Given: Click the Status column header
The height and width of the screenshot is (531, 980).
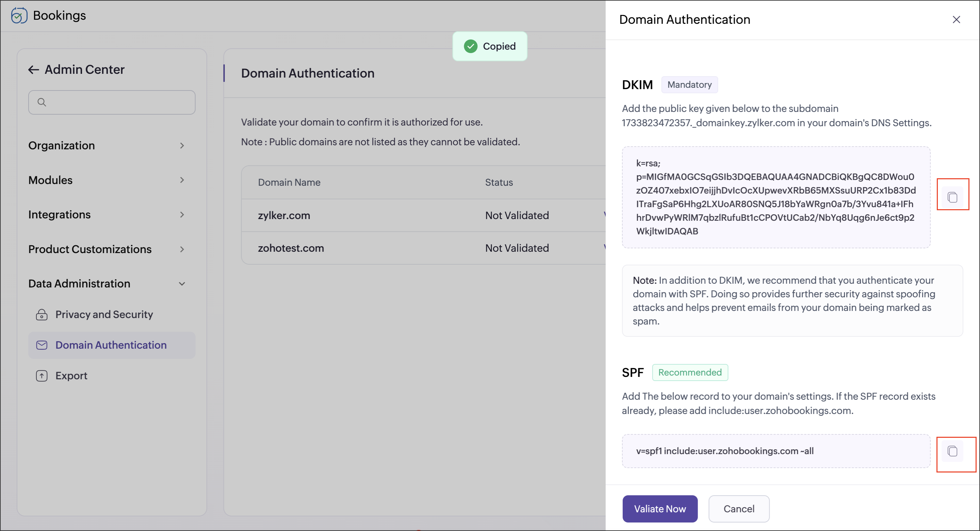Looking at the screenshot, I should tap(499, 182).
